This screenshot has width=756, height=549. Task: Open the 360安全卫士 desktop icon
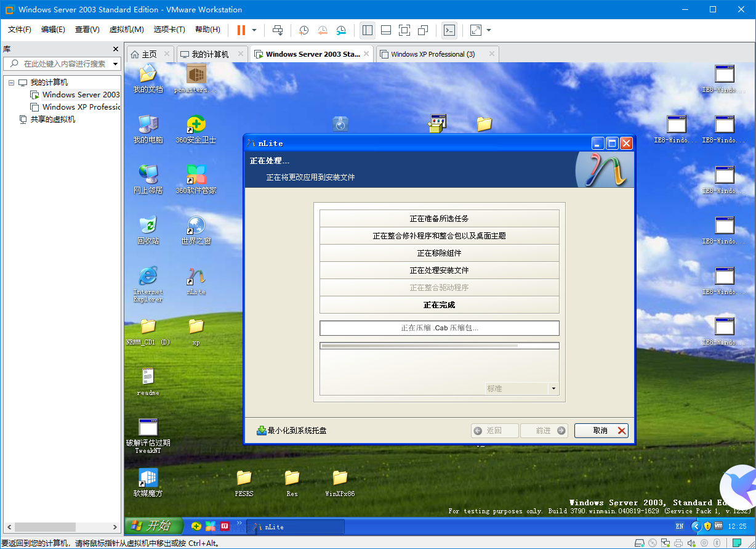pyautogui.click(x=196, y=129)
